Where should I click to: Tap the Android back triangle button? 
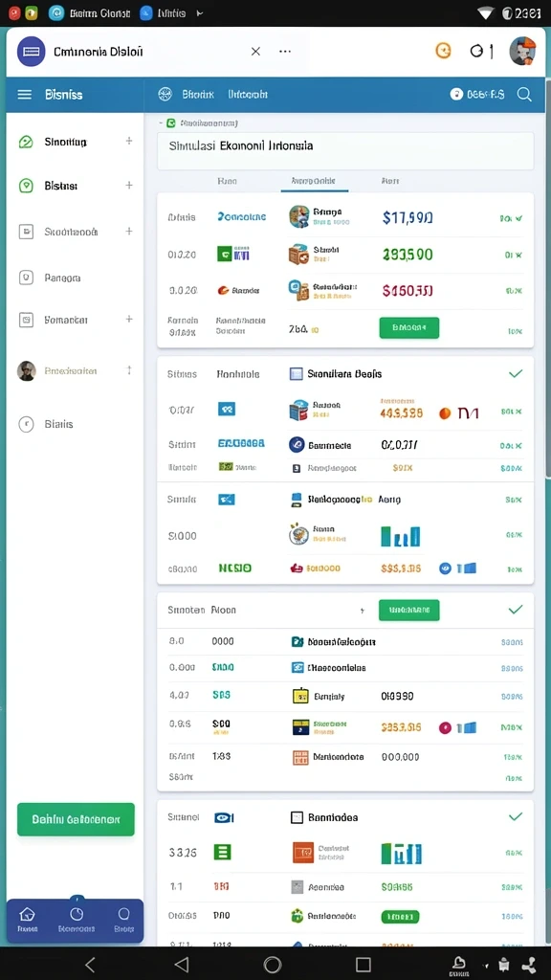[181, 964]
